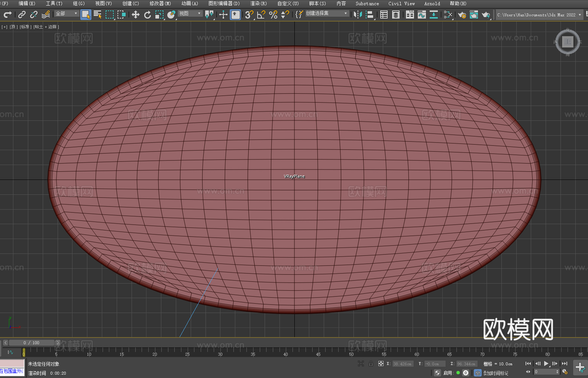
Task: Open the 工具(T) menu
Action: click(54, 3)
